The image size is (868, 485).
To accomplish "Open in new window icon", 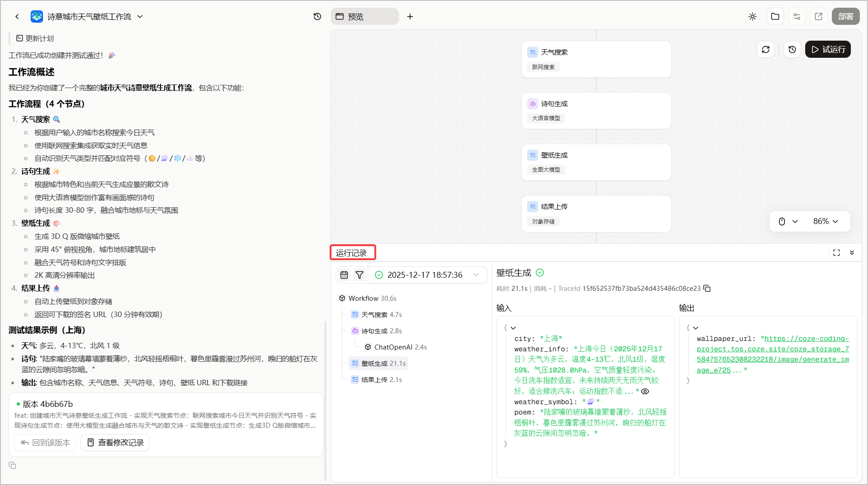I will (x=819, y=17).
